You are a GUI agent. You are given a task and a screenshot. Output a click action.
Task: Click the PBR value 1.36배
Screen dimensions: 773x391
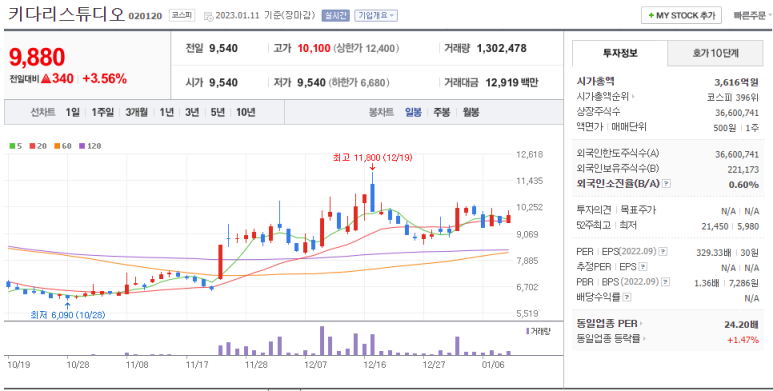pos(706,283)
